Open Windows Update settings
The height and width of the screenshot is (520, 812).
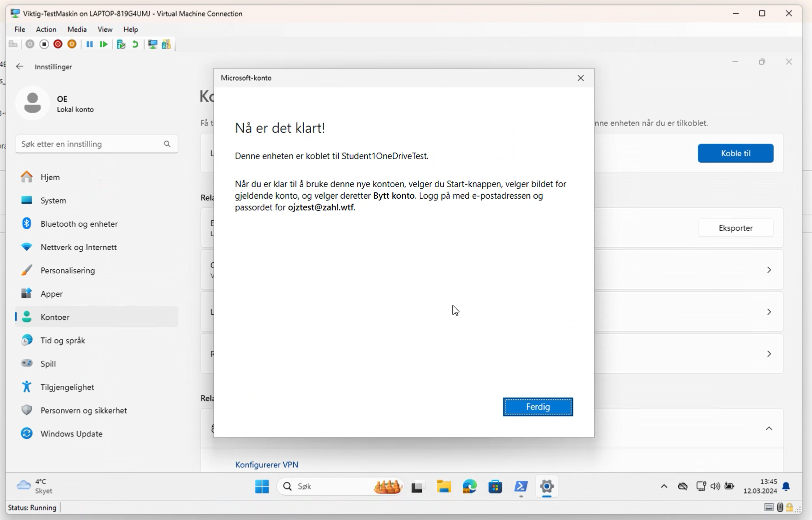97,434
